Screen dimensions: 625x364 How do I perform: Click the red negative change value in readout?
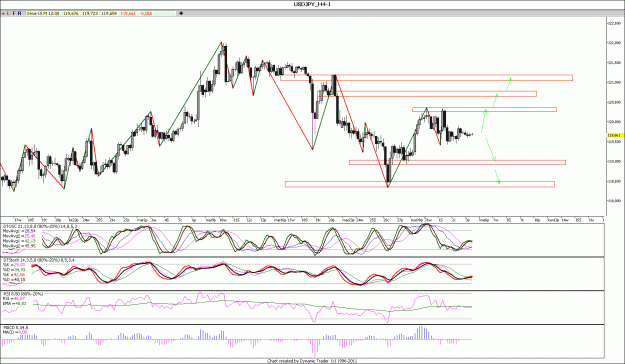coord(145,14)
